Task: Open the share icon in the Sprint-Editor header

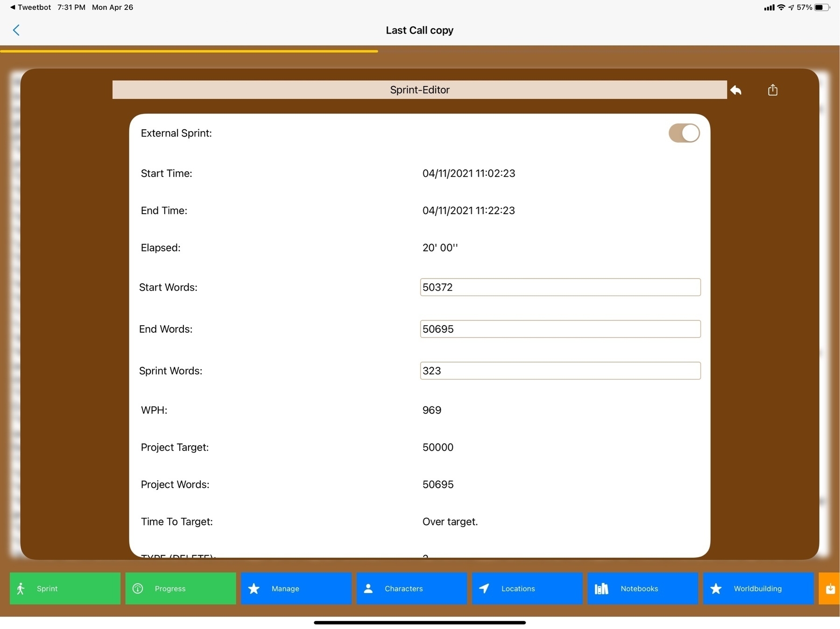Action: point(773,90)
